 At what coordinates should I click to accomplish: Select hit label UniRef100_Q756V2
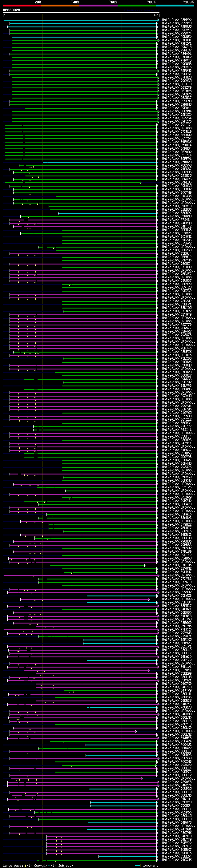pyautogui.click(x=177, y=243)
